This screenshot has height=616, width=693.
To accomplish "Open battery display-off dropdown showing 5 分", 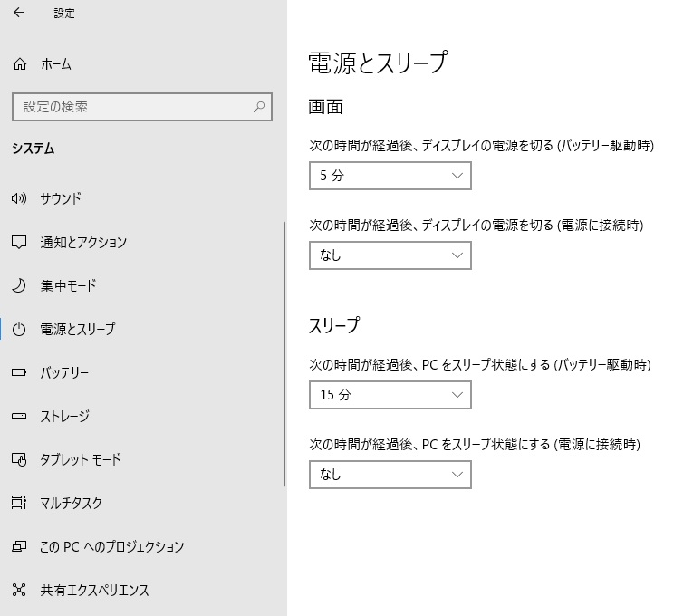I will [x=390, y=176].
